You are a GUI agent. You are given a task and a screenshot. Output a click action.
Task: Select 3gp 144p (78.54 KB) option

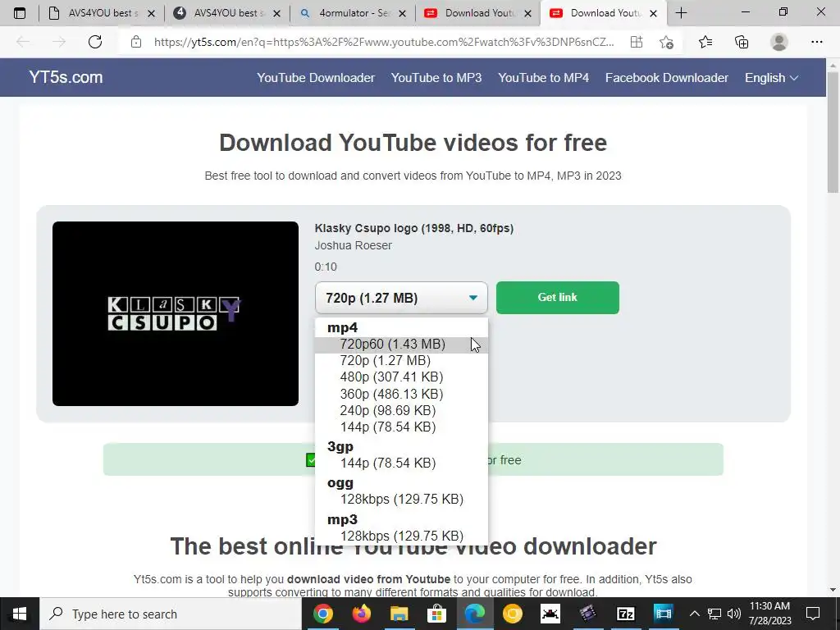tap(401, 463)
